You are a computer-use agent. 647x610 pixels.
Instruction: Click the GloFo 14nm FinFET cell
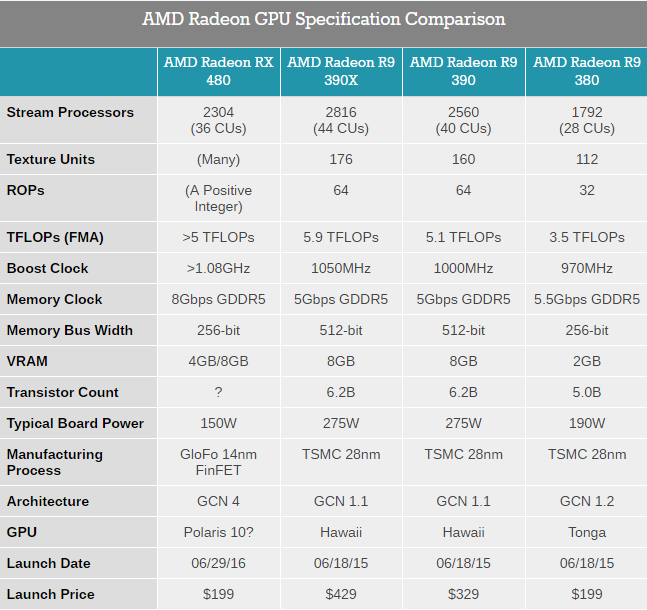click(x=219, y=462)
